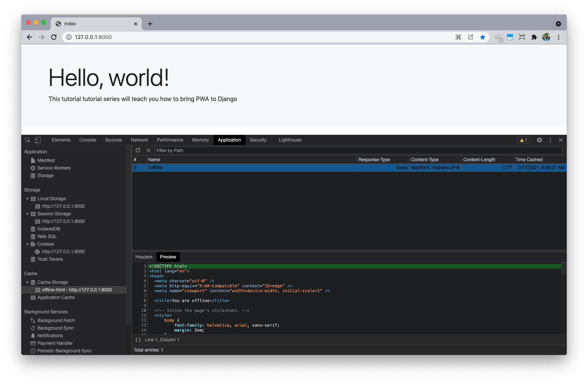Collapse the Cache Storage tree node
This screenshot has height=383, width=588.
coord(27,282)
